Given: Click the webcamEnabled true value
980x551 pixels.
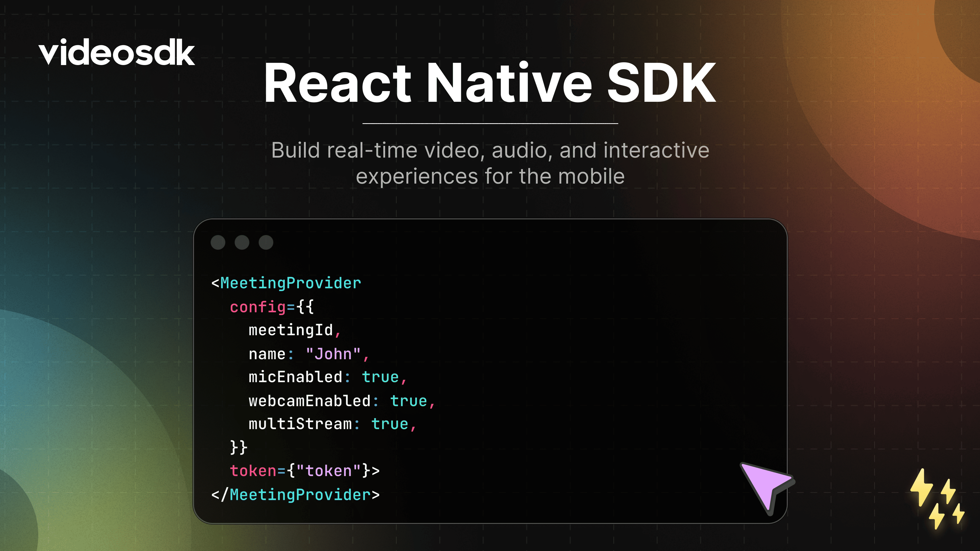Looking at the screenshot, I should coord(408,401).
